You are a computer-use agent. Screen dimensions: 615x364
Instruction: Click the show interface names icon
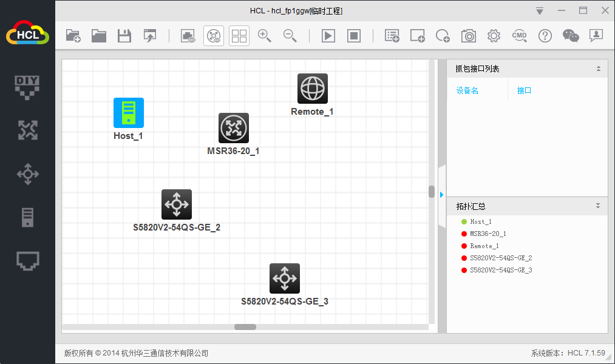click(188, 36)
